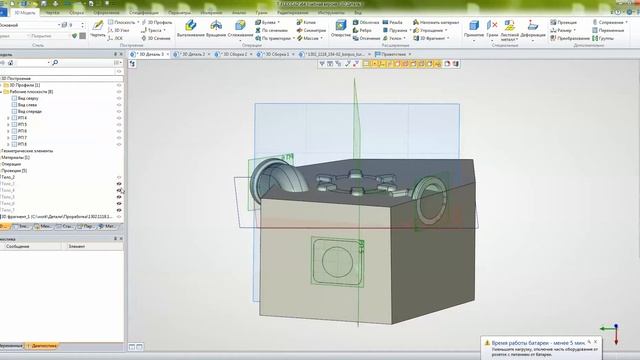Image resolution: width=640 pixels, height=360 pixels.
Task: Click the Наложить материал tool
Action: (x=436, y=22)
